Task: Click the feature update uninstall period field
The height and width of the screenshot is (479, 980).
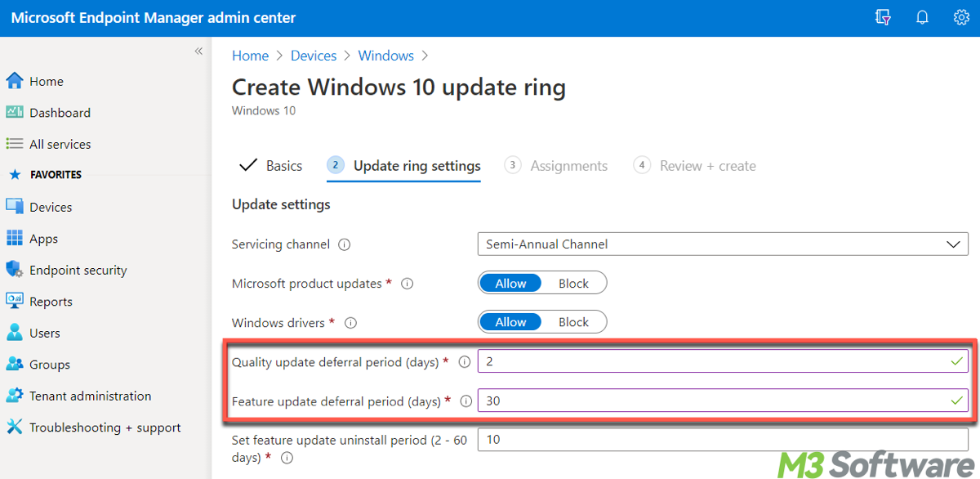Action: click(x=723, y=440)
